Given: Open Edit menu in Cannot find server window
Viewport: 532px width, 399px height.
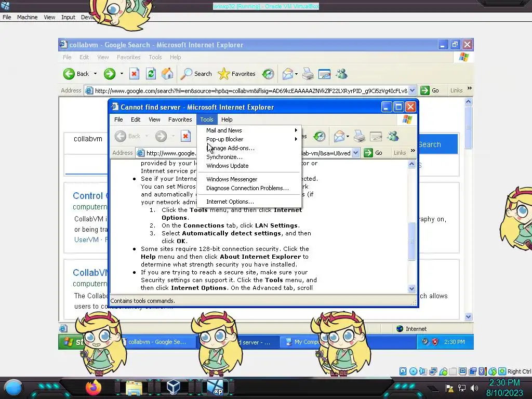Looking at the screenshot, I should 136,119.
